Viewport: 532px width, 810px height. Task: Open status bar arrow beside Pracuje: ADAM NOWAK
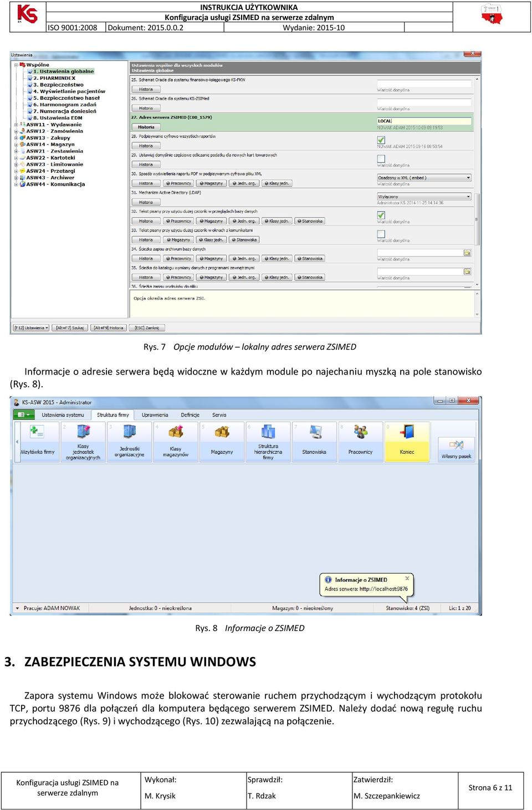[18, 608]
